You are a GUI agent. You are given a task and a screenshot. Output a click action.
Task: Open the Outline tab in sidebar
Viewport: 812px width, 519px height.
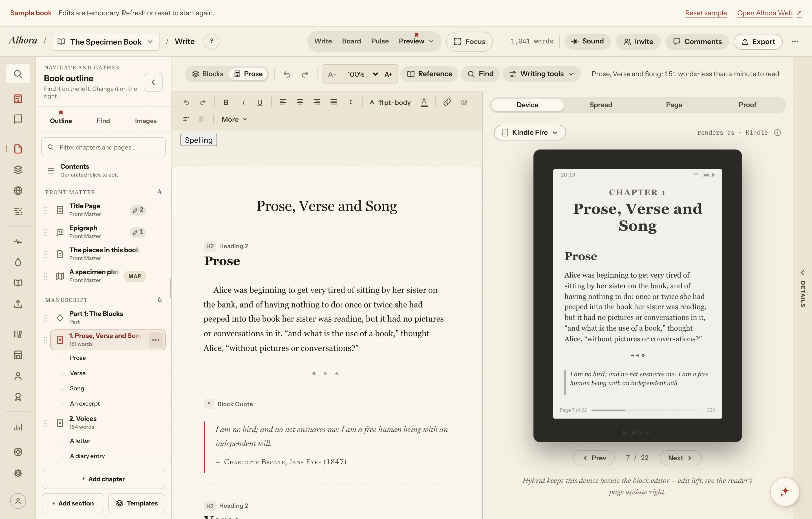point(61,121)
